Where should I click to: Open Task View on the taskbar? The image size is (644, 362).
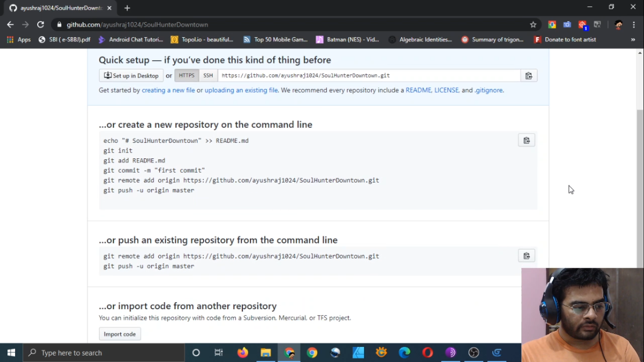click(219, 353)
